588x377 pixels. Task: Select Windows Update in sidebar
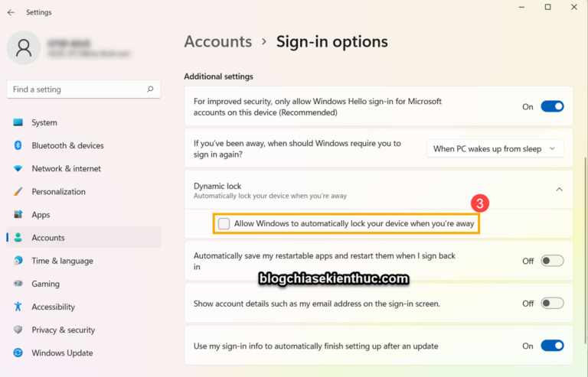(83, 353)
